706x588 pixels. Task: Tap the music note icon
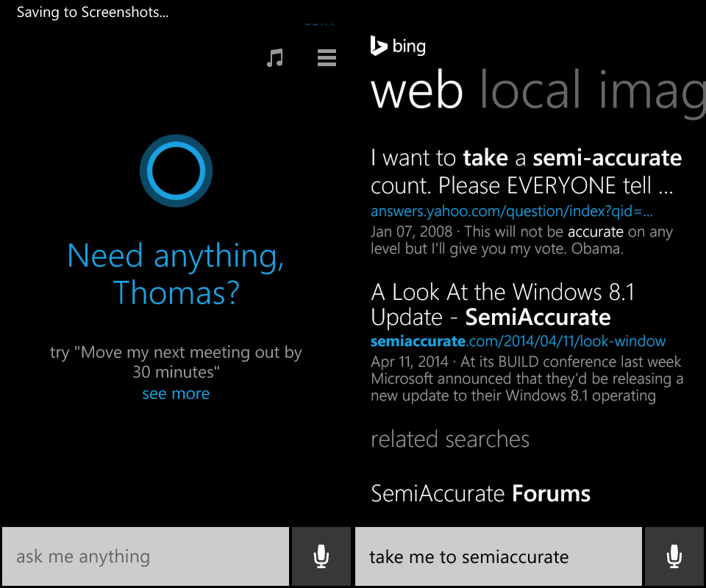[x=274, y=57]
